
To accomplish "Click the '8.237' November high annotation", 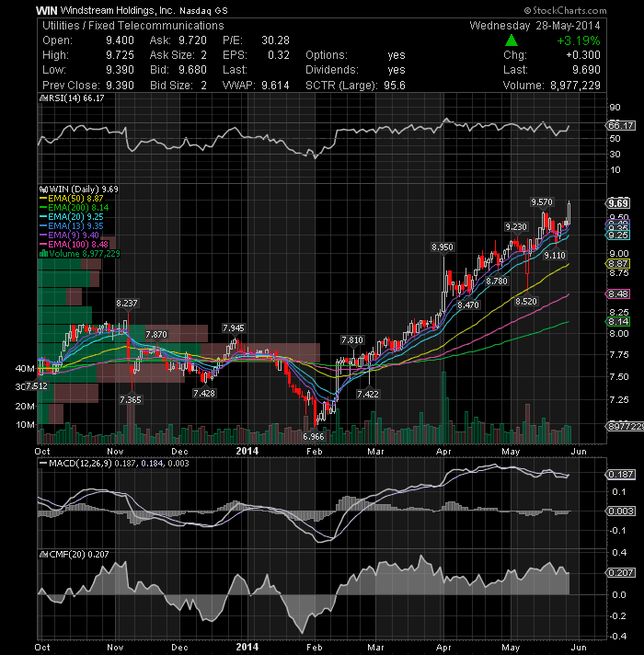I will 127,304.
